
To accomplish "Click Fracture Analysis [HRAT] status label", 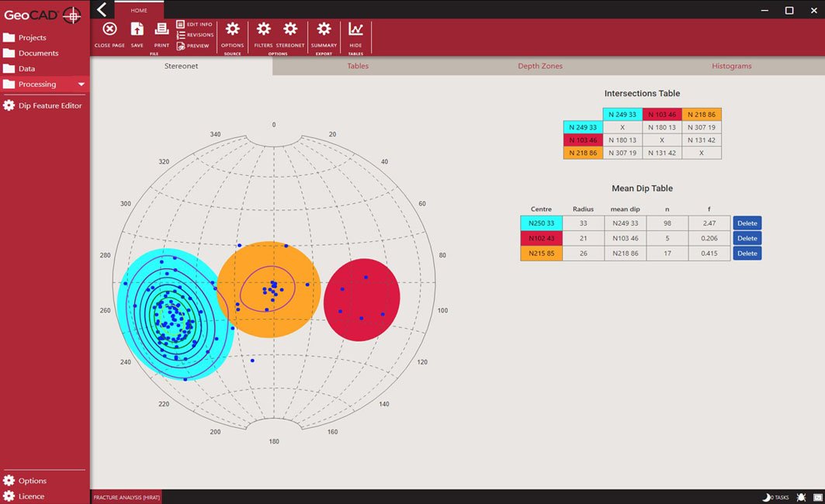I will (127, 497).
